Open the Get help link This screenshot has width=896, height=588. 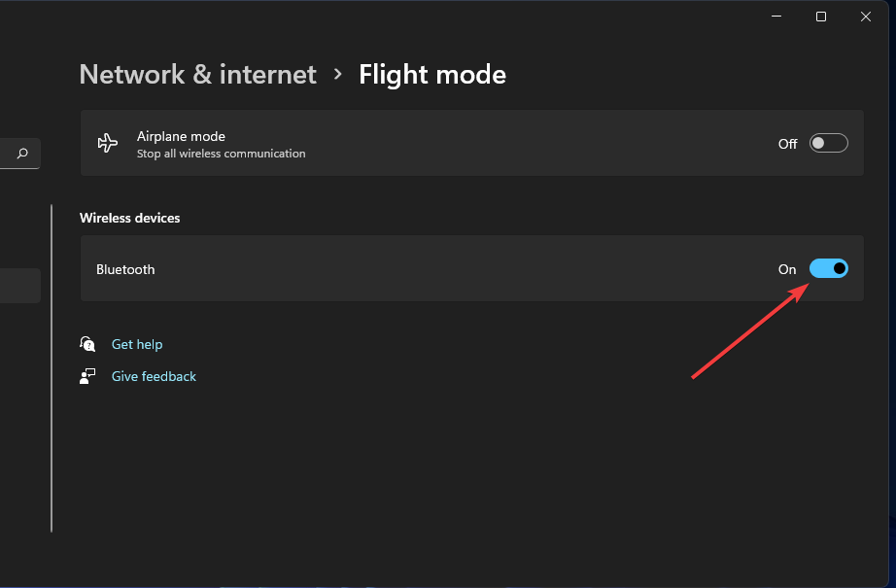[137, 343]
